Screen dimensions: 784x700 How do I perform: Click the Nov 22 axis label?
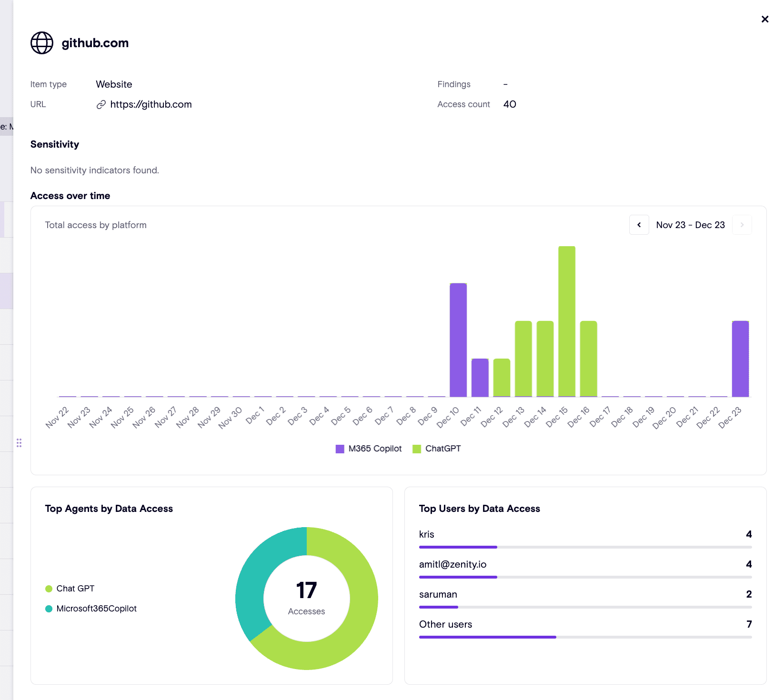(57, 418)
